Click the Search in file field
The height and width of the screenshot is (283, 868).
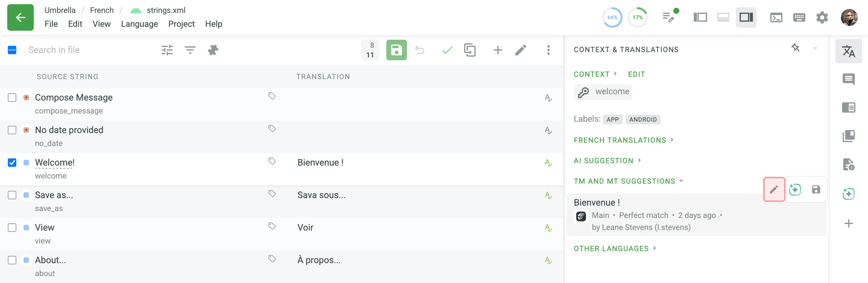[88, 50]
